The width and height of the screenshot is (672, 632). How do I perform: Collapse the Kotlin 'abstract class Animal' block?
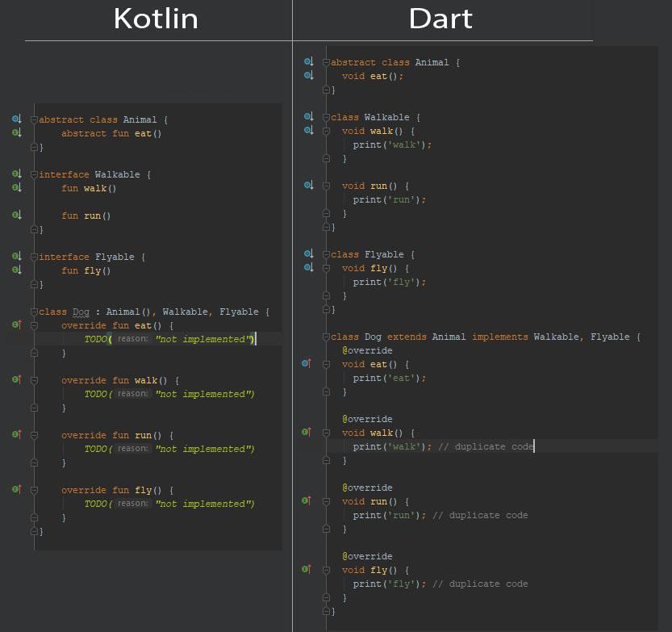pyautogui.click(x=34, y=119)
